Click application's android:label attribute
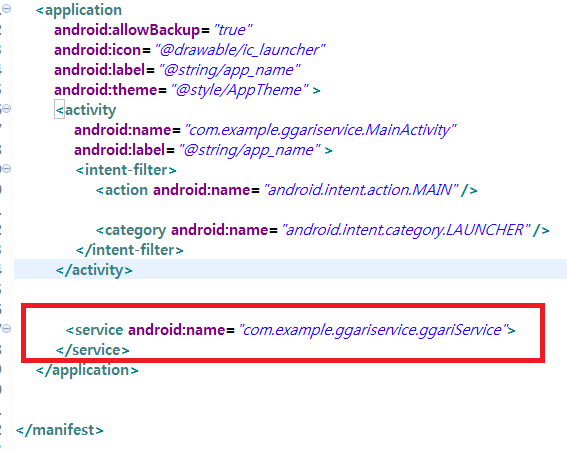 point(100,70)
